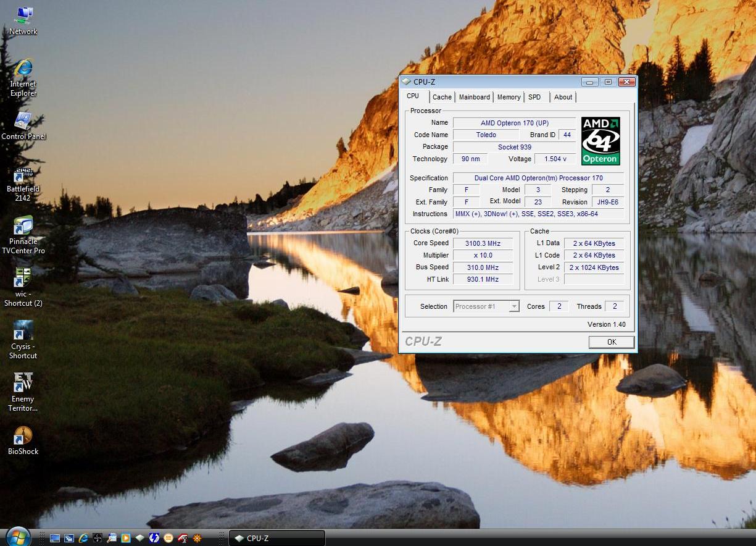The image size is (756, 546).
Task: Click the Multiplier value x 10.0
Action: pyautogui.click(x=483, y=255)
